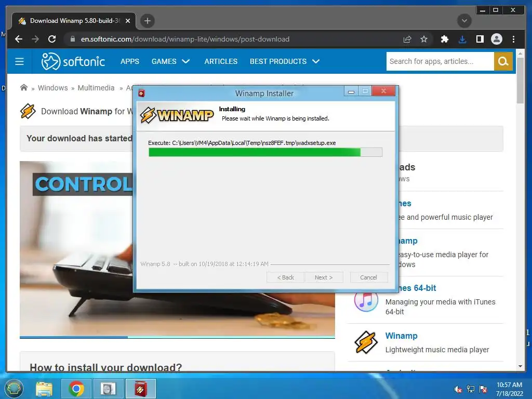Image resolution: width=532 pixels, height=399 pixels.
Task: Expand the BEST PRODUCTS dropdown
Action: [x=285, y=61]
